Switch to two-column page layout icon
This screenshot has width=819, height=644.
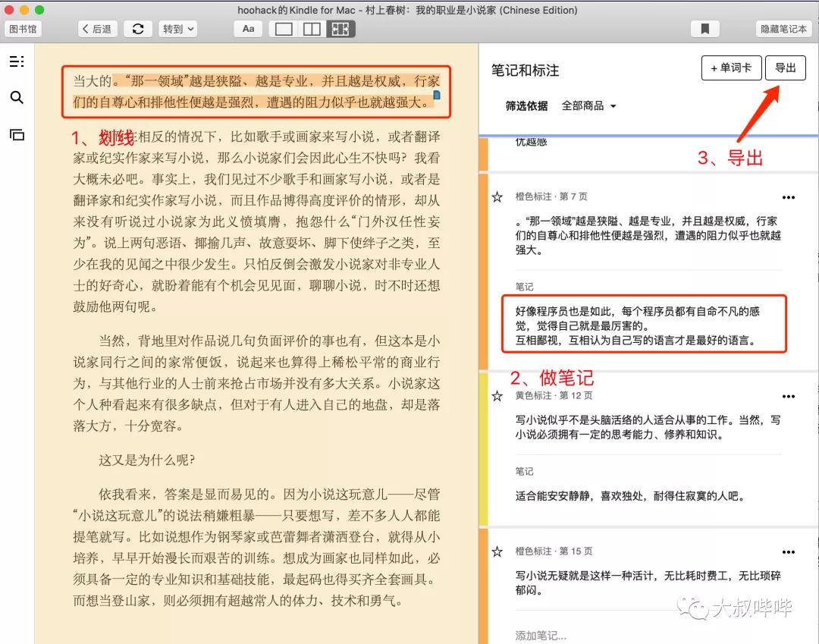point(313,28)
